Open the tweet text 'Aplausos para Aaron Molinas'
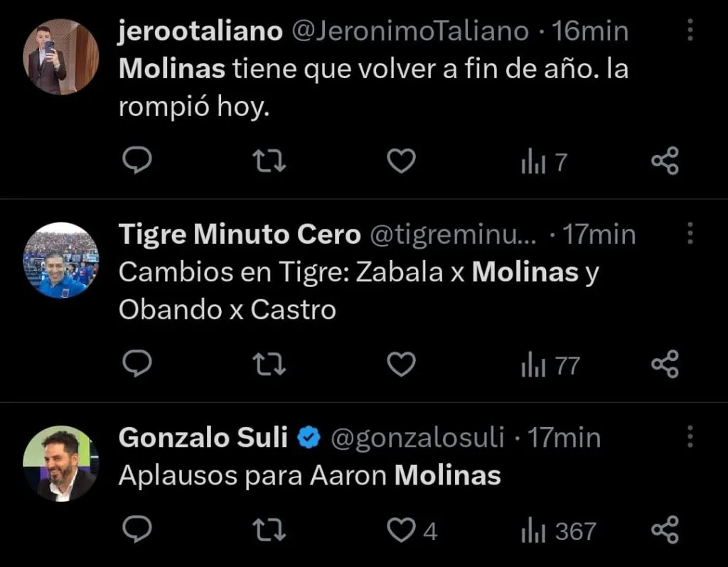This screenshot has width=728, height=567. 309,475
